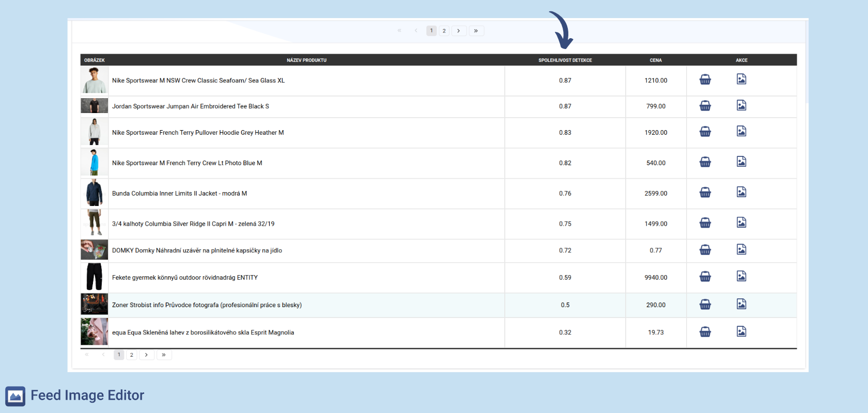Screen dimensions: 868x413
Task: Select product name Bunda Columbia Inner Limits II Jacket
Action: click(179, 194)
